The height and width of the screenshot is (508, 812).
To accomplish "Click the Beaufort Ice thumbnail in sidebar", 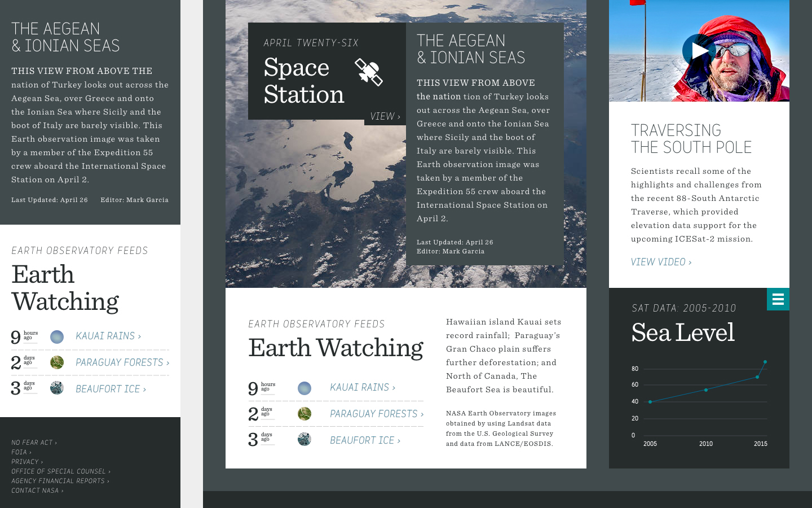I will click(57, 388).
